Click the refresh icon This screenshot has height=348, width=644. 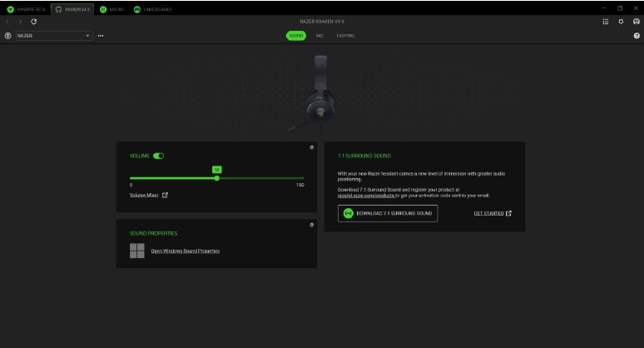click(33, 22)
